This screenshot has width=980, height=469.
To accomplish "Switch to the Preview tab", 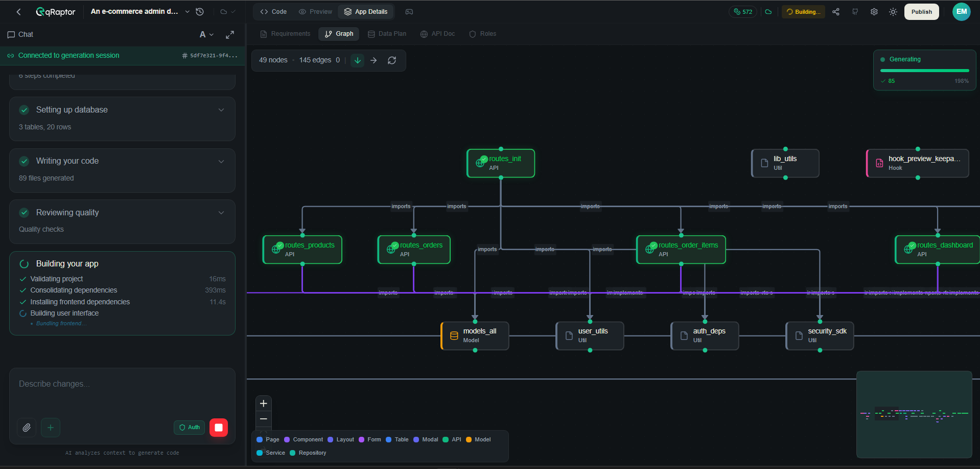I will [x=315, y=12].
